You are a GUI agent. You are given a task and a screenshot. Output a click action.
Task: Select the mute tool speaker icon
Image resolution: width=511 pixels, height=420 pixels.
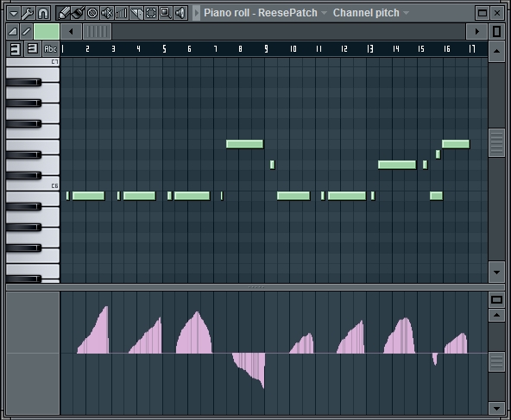tap(107, 13)
